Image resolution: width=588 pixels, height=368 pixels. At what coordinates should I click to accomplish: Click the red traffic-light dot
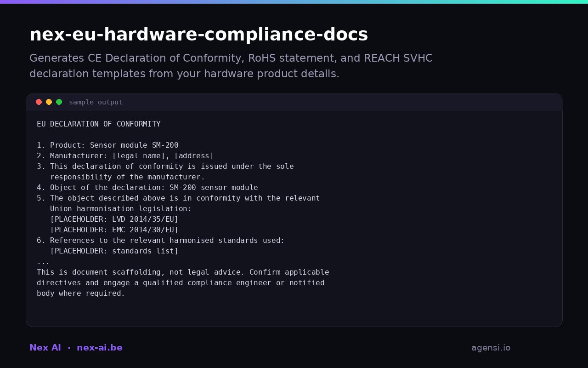(39, 102)
